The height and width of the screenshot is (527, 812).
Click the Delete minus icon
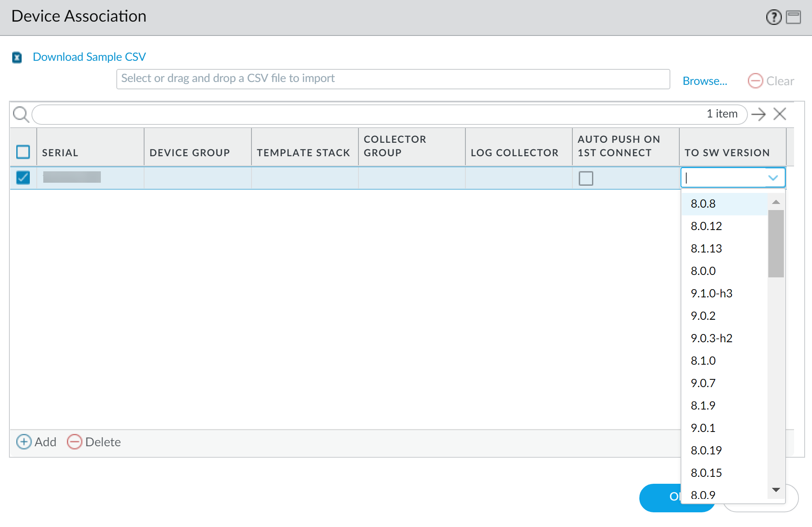(74, 442)
